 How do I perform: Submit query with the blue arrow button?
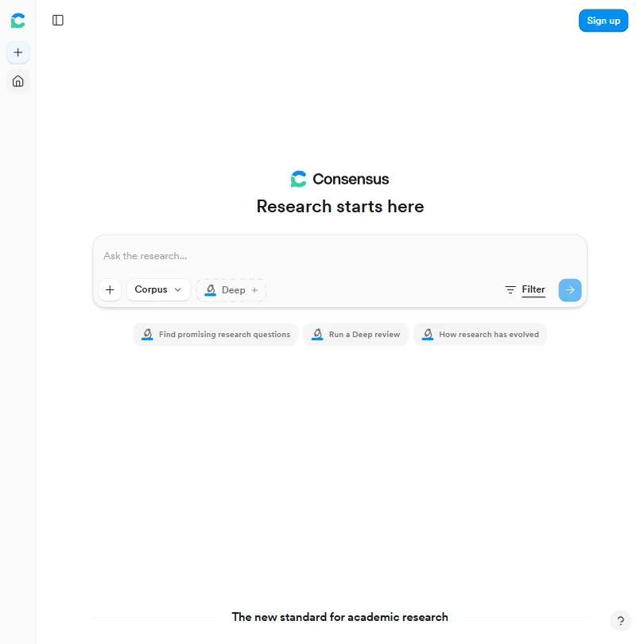point(569,290)
